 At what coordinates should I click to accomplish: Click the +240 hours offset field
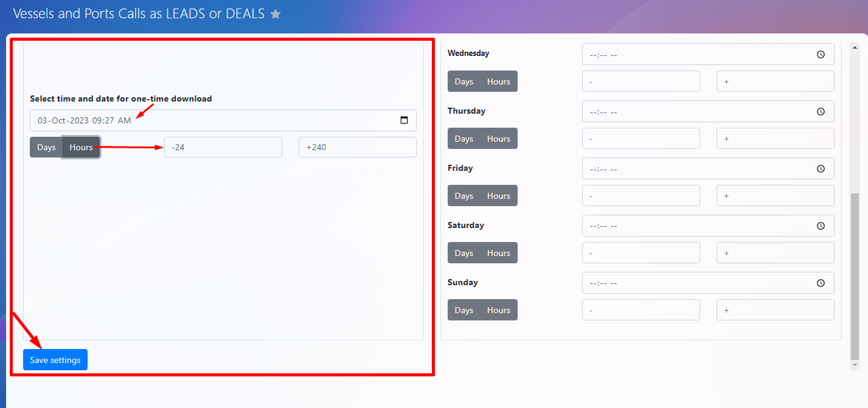tap(357, 147)
